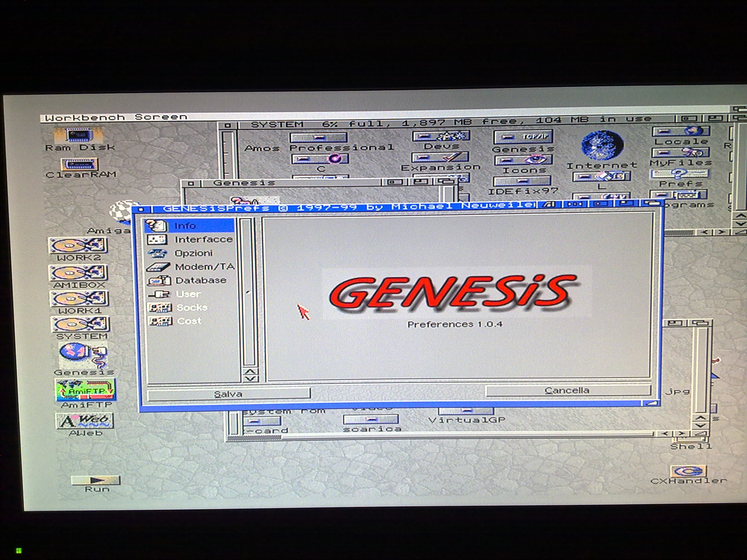Click the Salva button
Image resolution: width=747 pixels, height=560 pixels.
228,394
